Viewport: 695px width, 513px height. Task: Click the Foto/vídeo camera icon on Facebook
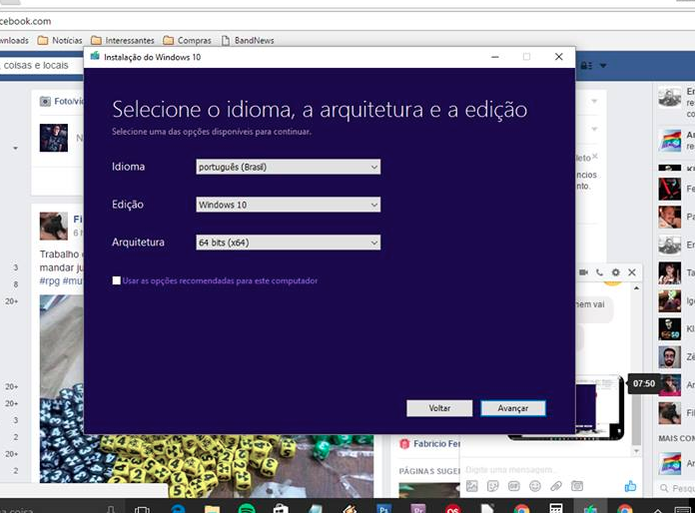pos(45,102)
